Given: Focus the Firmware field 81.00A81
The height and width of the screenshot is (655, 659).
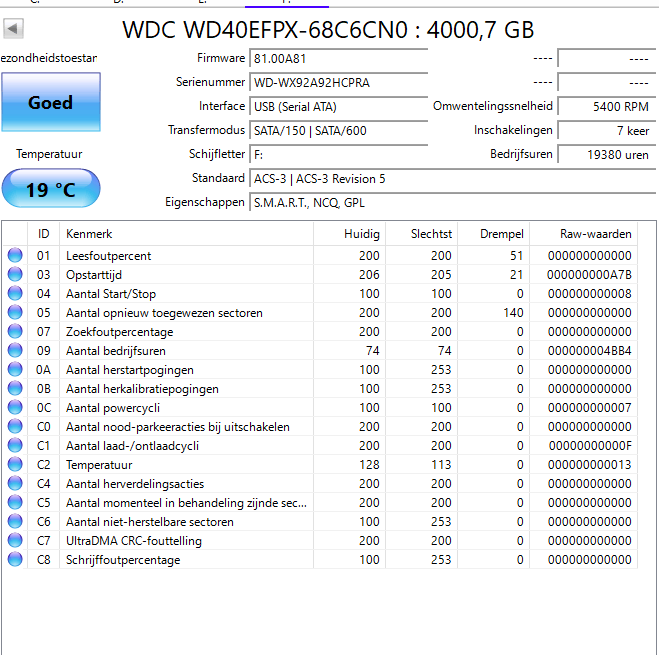Looking at the screenshot, I should 338,58.
